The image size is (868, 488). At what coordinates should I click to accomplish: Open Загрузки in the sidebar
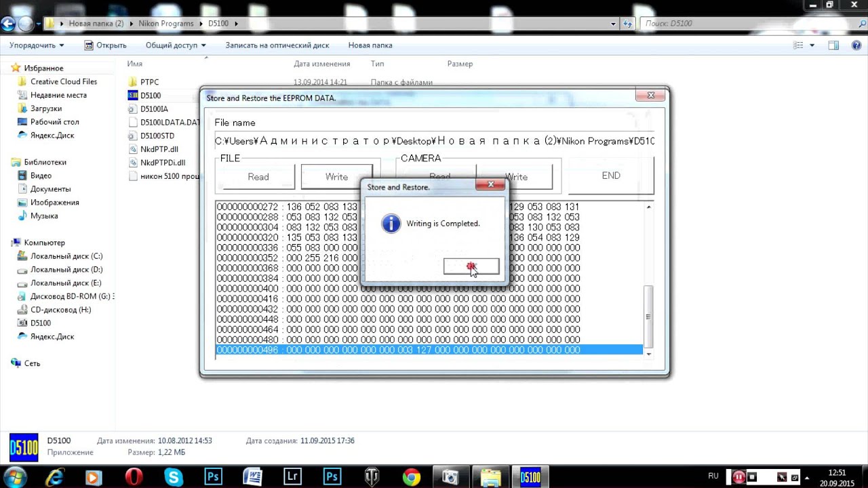[x=46, y=108]
